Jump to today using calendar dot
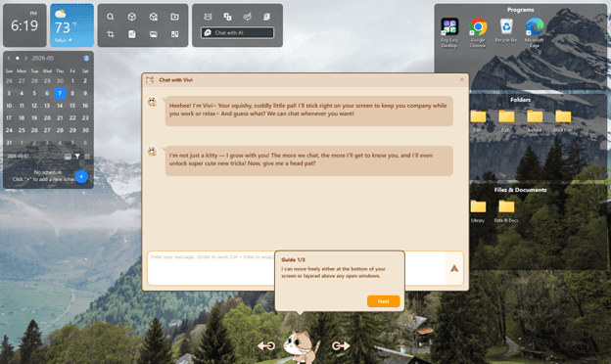Image resolution: width=611 pixels, height=364 pixels. 18,58
